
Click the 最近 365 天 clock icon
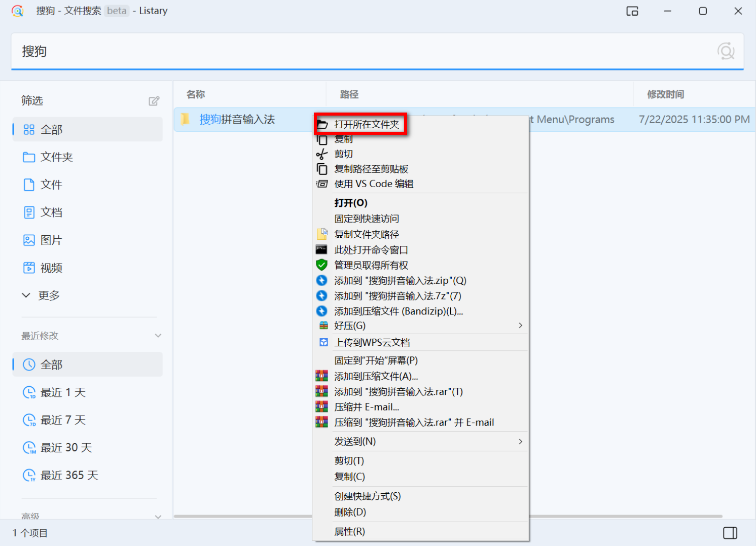[29, 475]
